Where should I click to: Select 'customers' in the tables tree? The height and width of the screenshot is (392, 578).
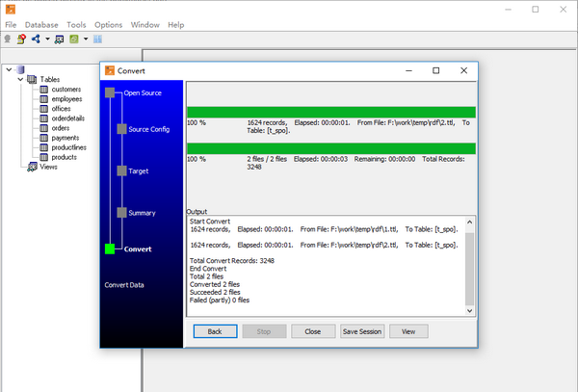click(66, 90)
